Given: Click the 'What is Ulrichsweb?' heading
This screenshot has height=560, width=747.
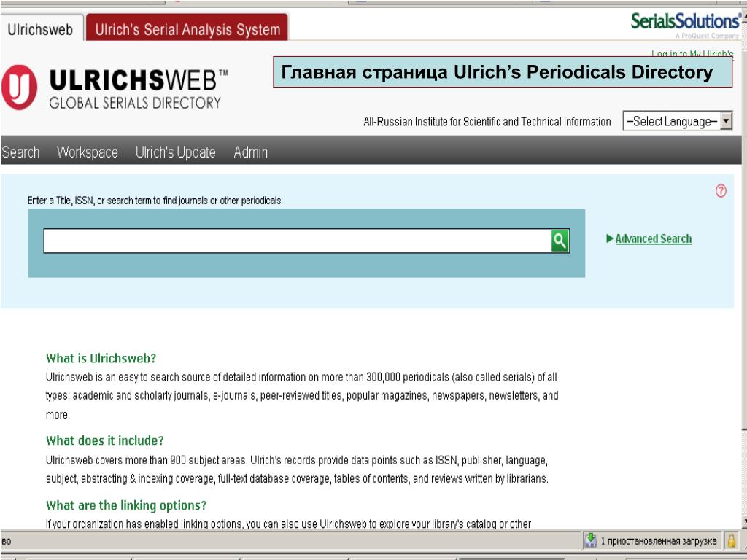Looking at the screenshot, I should tap(101, 358).
